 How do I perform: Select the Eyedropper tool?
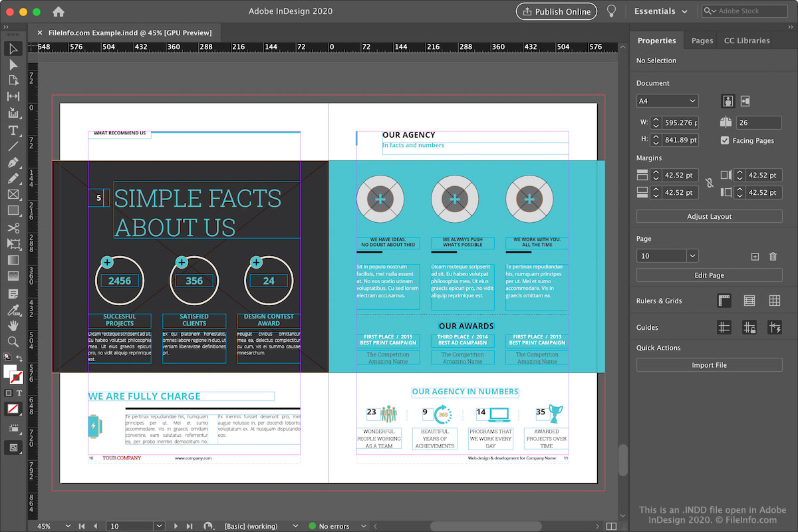point(13,310)
